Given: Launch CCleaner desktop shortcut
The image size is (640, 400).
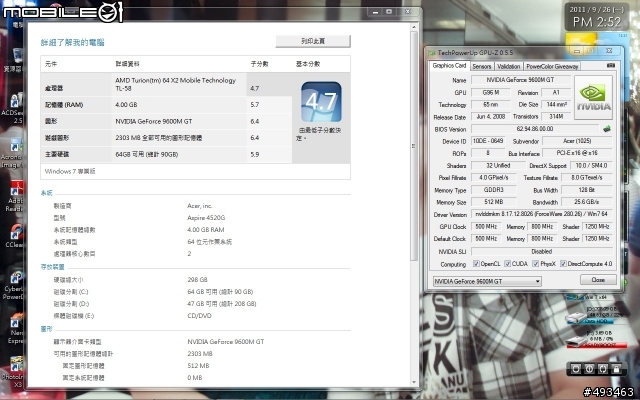Looking at the screenshot, I should tap(17, 233).
